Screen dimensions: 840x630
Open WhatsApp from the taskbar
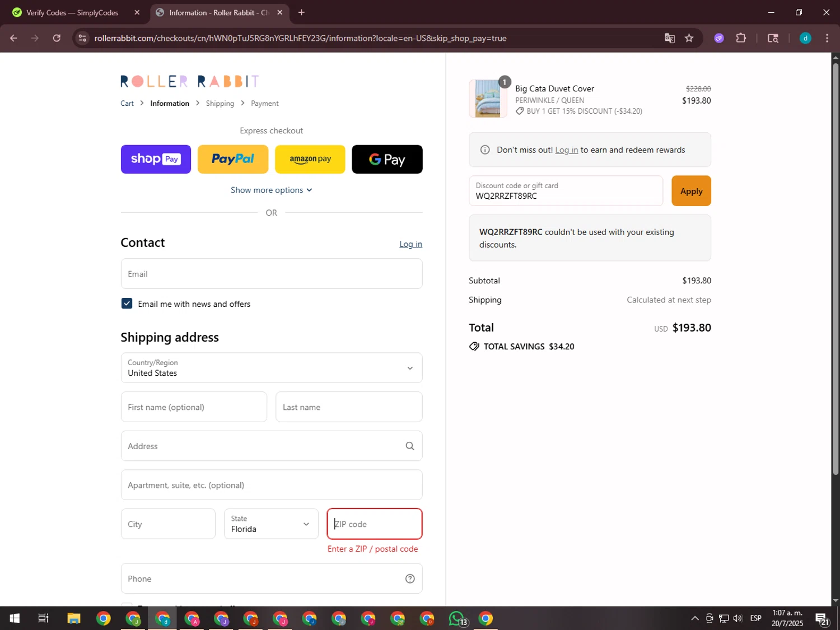click(457, 618)
